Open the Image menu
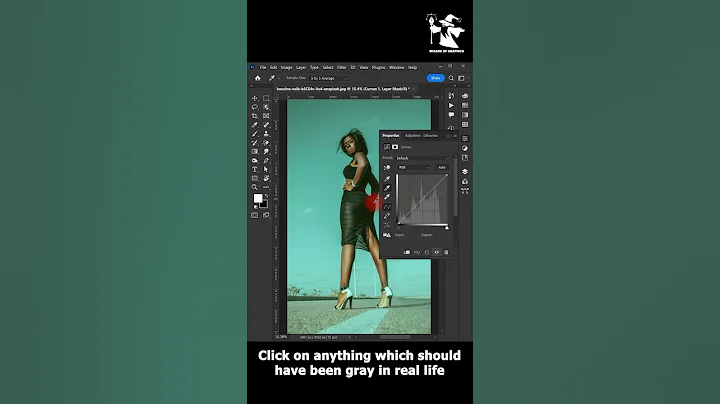Image resolution: width=720 pixels, height=404 pixels. [287, 67]
